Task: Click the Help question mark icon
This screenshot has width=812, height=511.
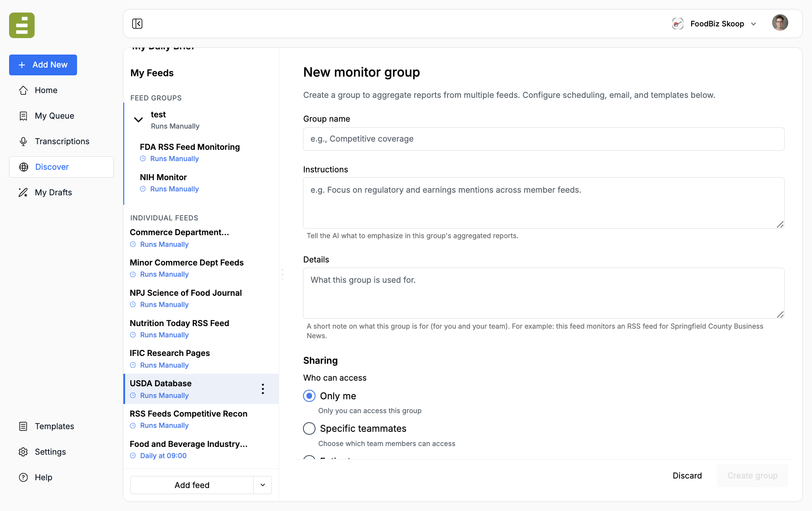Action: [23, 477]
